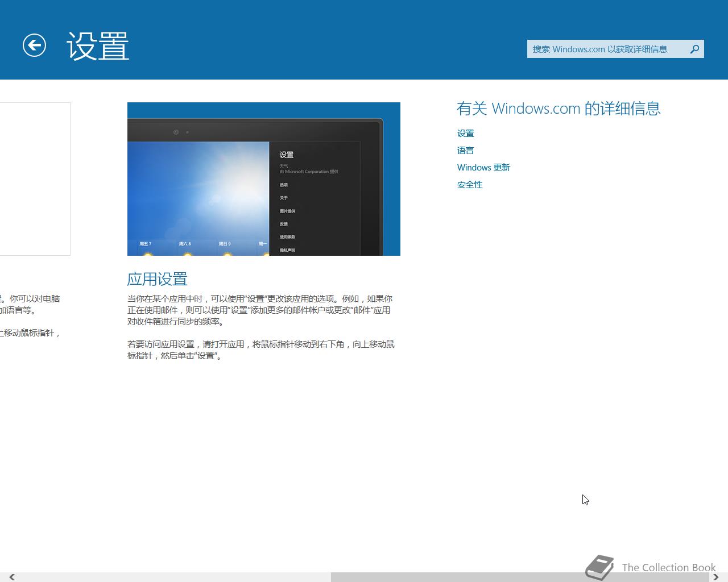
Task: Go back using the circled arrow
Action: pos(34,45)
